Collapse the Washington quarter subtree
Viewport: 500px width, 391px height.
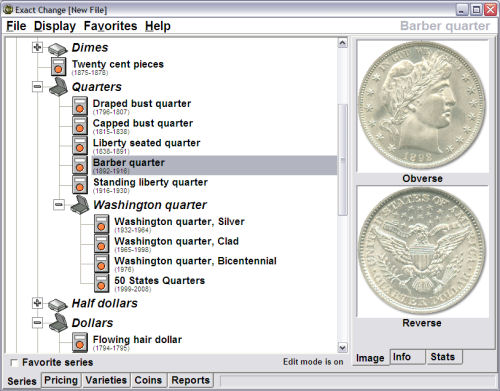coord(58,205)
